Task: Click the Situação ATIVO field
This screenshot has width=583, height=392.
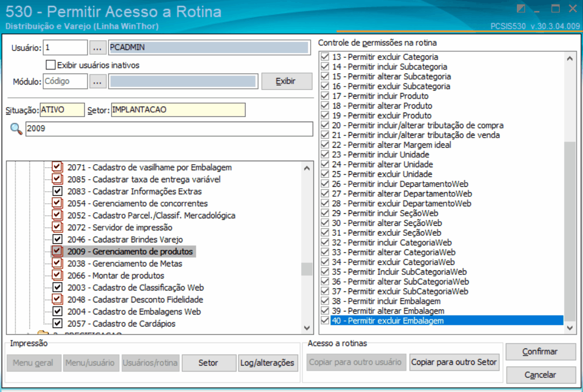Action: pyautogui.click(x=62, y=110)
